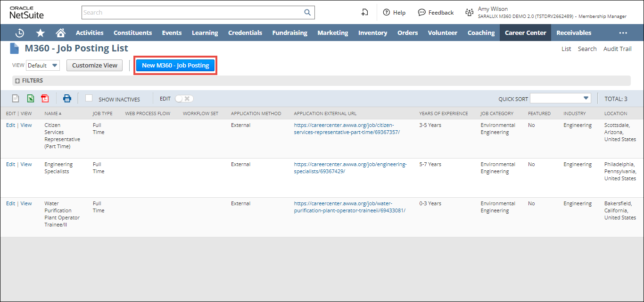The width and height of the screenshot is (644, 302).
Task: Click the search magnifier icon
Action: pos(307,13)
